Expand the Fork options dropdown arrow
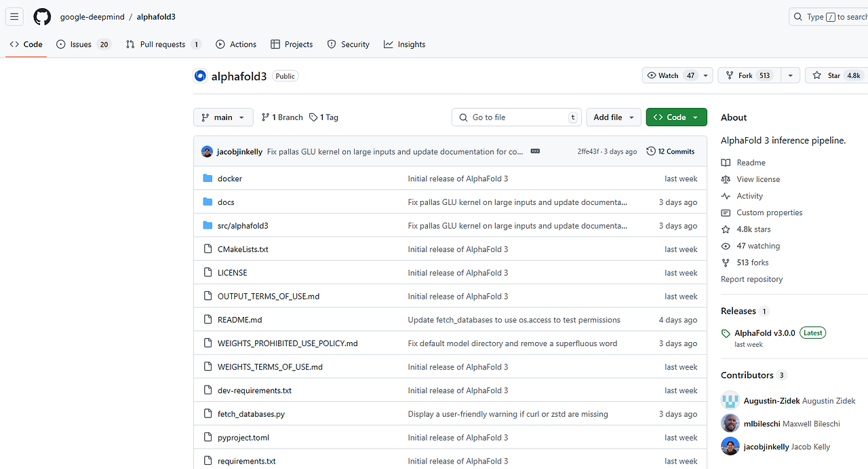Viewport: 868px width, 469px height. pyautogui.click(x=790, y=75)
